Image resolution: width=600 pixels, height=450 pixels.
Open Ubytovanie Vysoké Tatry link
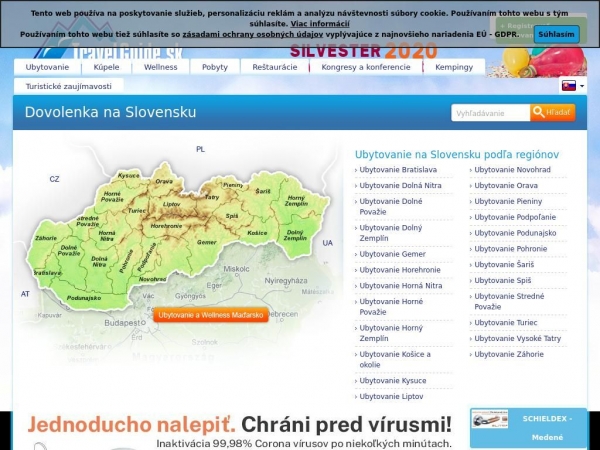click(517, 338)
